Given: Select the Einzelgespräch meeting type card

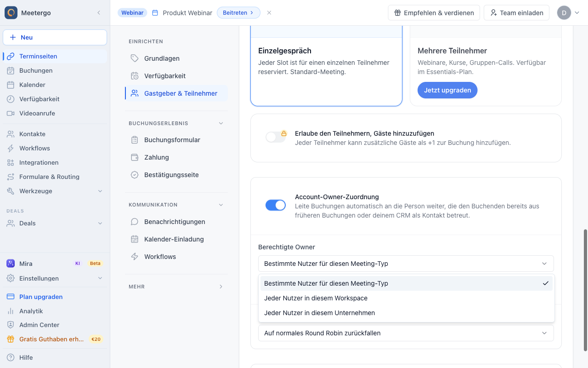Looking at the screenshot, I should pos(326,66).
